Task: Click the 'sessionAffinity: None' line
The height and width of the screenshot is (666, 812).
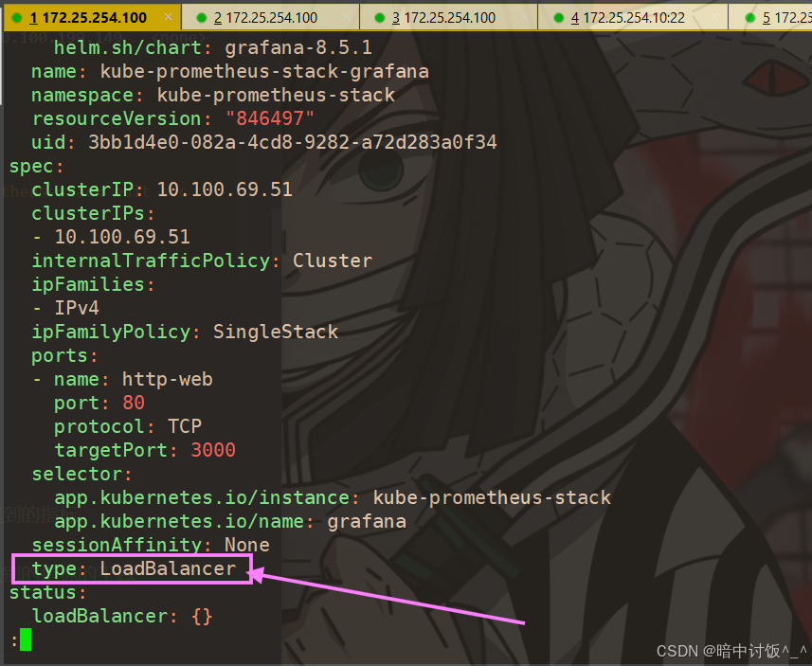Action: pyautogui.click(x=151, y=546)
